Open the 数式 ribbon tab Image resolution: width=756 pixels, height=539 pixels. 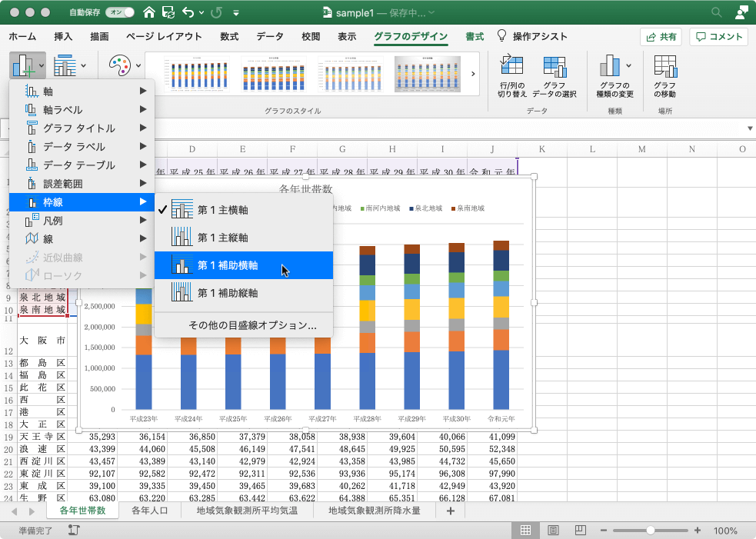point(229,36)
